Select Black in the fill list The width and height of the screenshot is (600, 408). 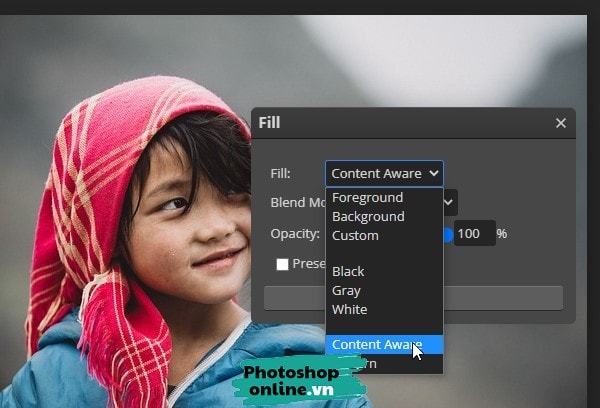(x=348, y=272)
